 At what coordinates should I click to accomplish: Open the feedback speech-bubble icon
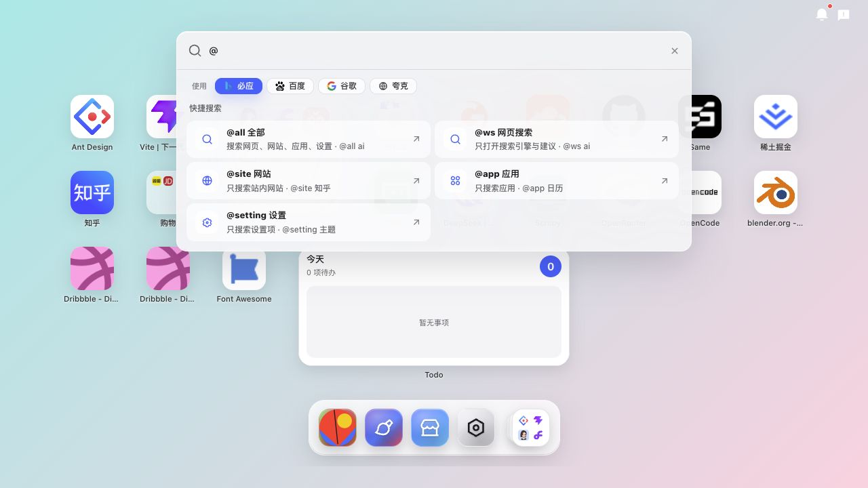pyautogui.click(x=844, y=15)
